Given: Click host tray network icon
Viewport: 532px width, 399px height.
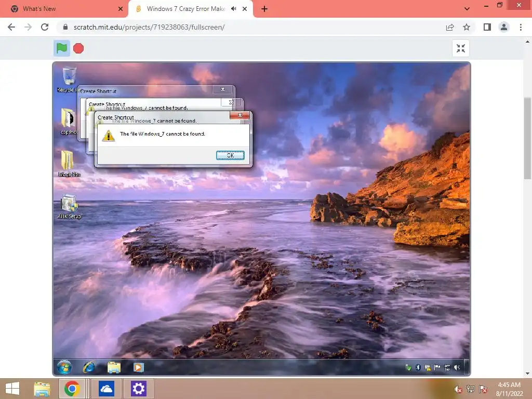Looking at the screenshot, I should [x=471, y=389].
